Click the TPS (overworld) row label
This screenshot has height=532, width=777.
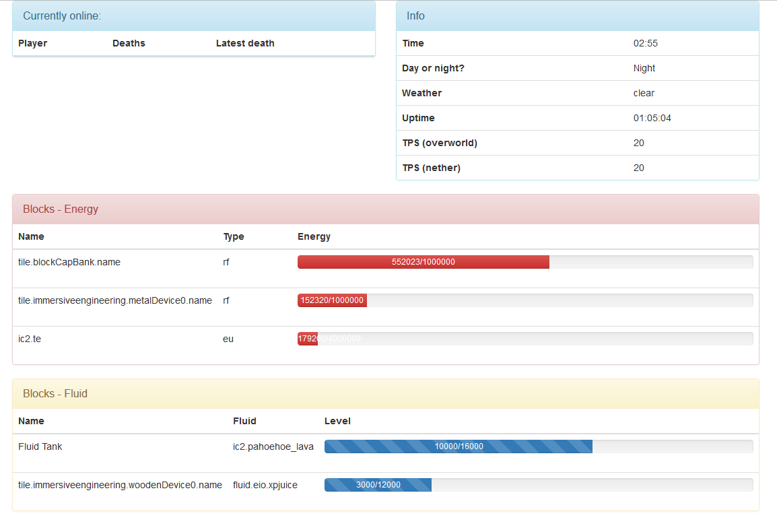click(x=440, y=143)
